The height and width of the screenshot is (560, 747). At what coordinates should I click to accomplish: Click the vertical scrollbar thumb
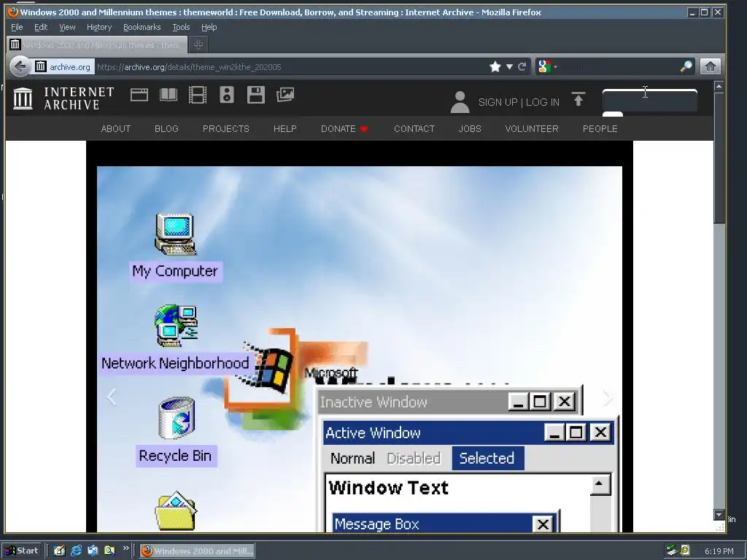tap(719, 157)
